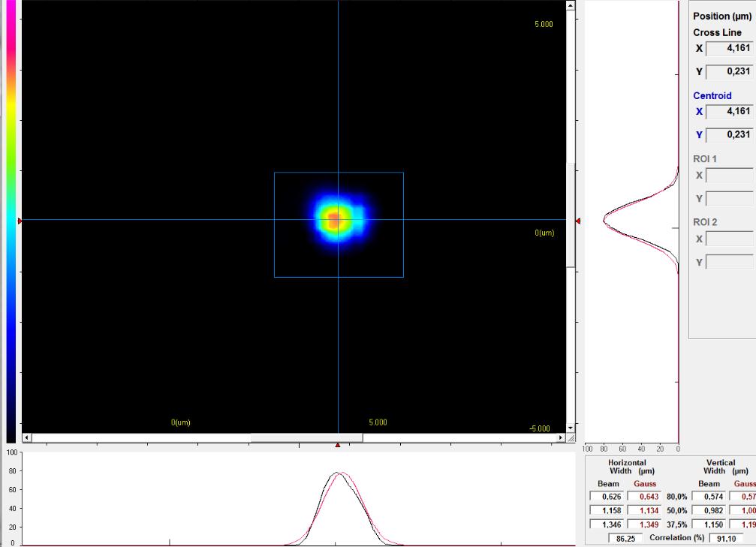756x547 pixels.
Task: Click the vertical scrollbar down arrow
Action: click(x=571, y=428)
